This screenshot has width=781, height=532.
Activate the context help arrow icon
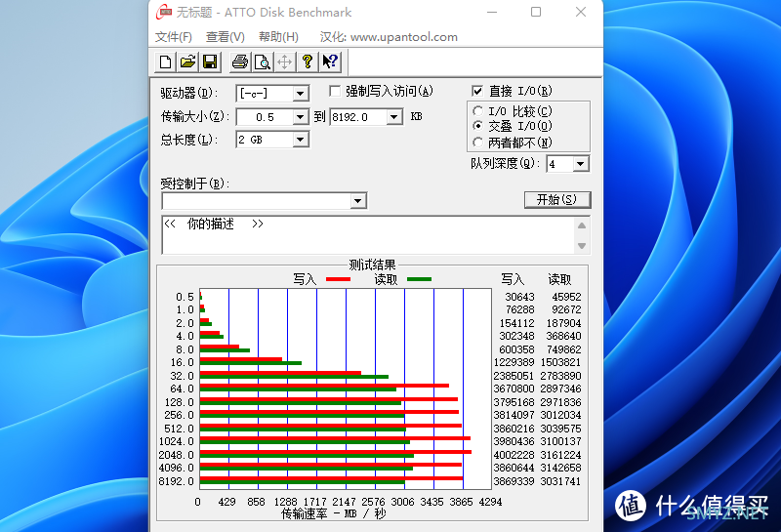[330, 61]
